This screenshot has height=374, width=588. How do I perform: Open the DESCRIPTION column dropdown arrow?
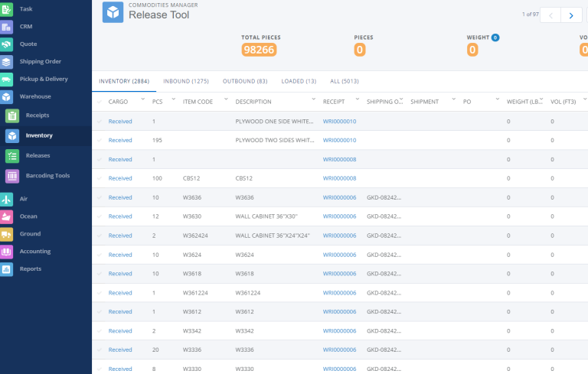pyautogui.click(x=313, y=99)
